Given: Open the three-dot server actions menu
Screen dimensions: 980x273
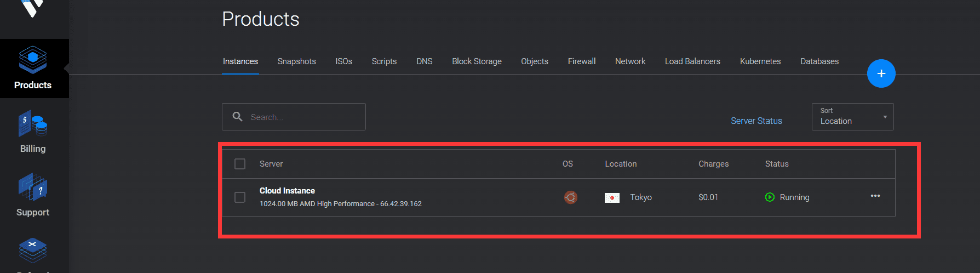Looking at the screenshot, I should [x=875, y=196].
